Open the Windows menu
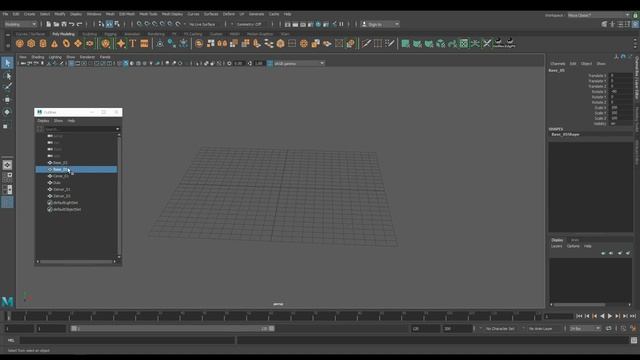640x360 pixels. coord(94,14)
